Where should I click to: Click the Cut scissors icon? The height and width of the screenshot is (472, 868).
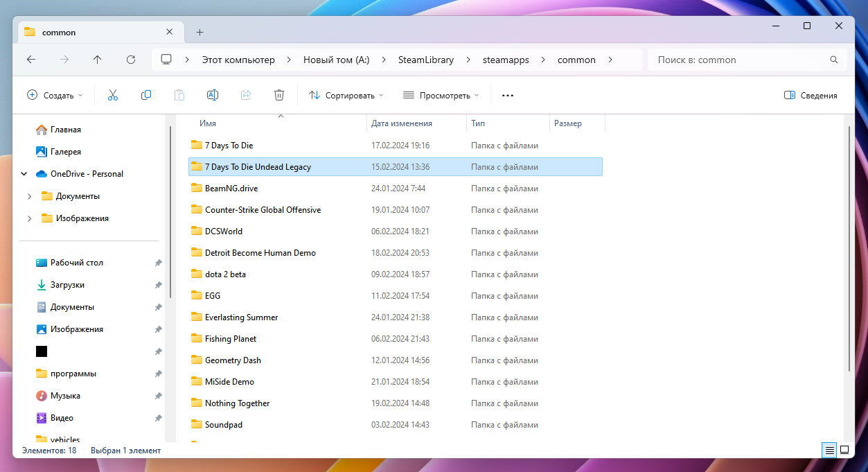tap(113, 95)
